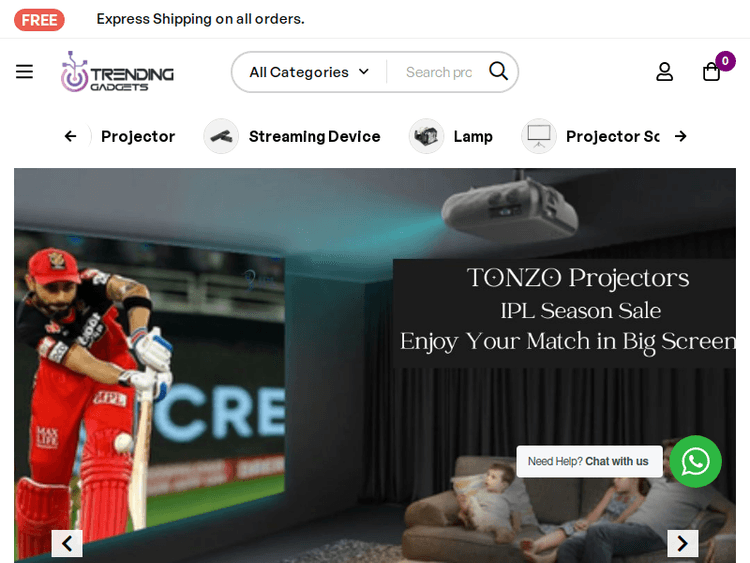Click the Need Help? Chat with us button
The image size is (750, 563).
point(589,462)
